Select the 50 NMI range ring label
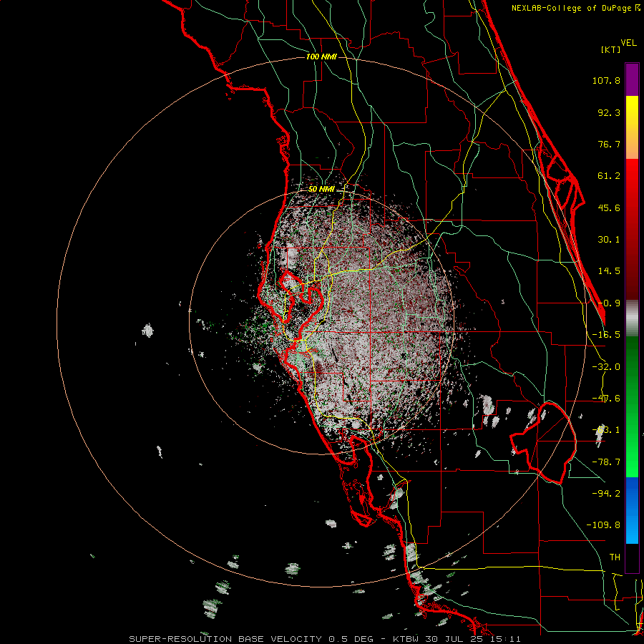The height and width of the screenshot is (644, 644). pyautogui.click(x=321, y=189)
